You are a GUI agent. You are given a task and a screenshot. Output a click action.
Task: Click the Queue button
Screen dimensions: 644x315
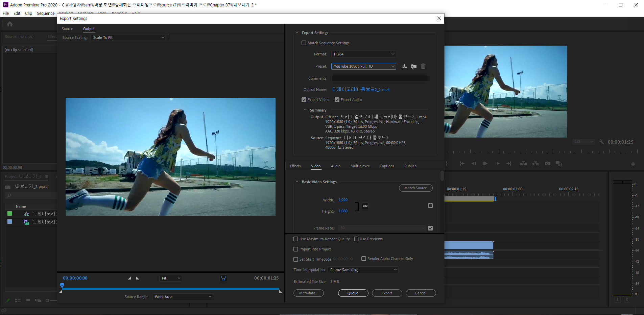pyautogui.click(x=353, y=293)
